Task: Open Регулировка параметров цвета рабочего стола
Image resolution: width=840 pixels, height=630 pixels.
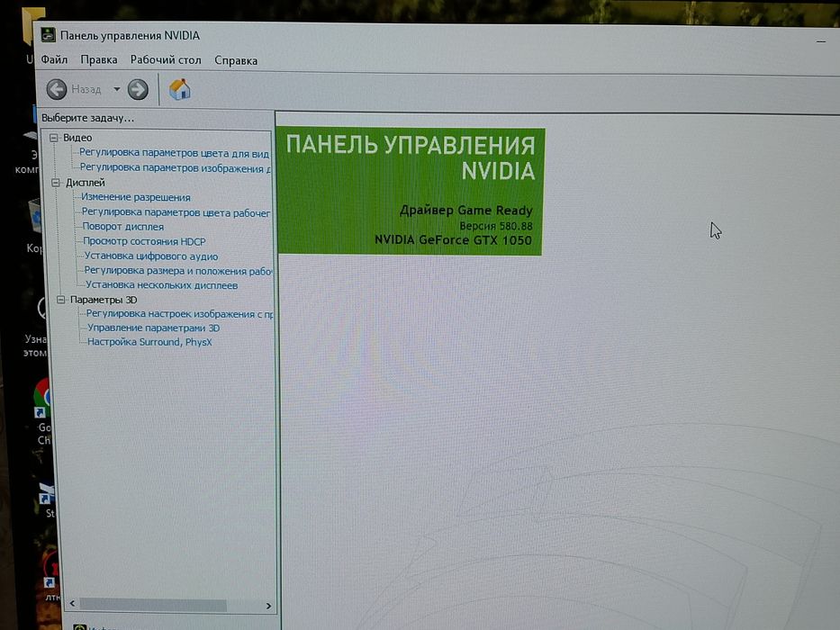Action: pos(176,212)
